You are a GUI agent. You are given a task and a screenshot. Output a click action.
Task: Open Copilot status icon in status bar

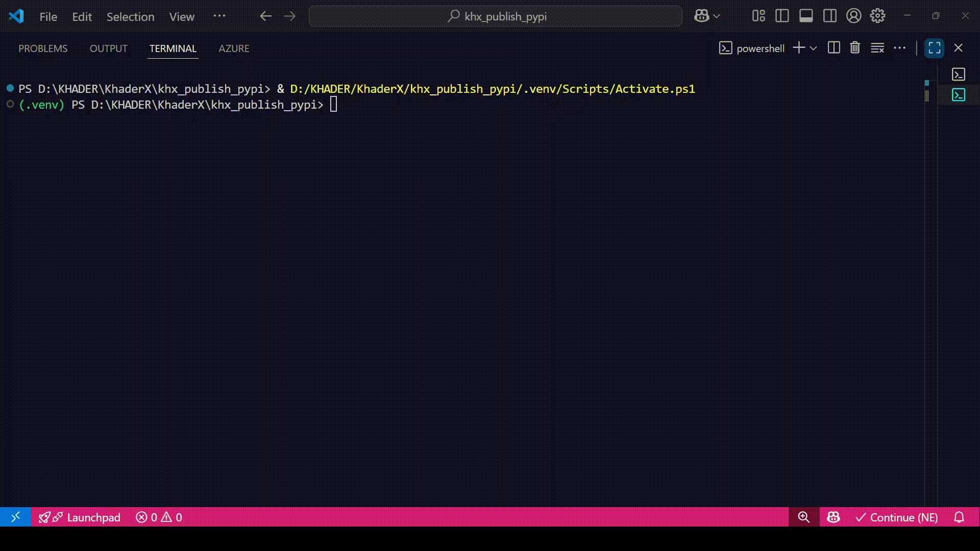(834, 517)
